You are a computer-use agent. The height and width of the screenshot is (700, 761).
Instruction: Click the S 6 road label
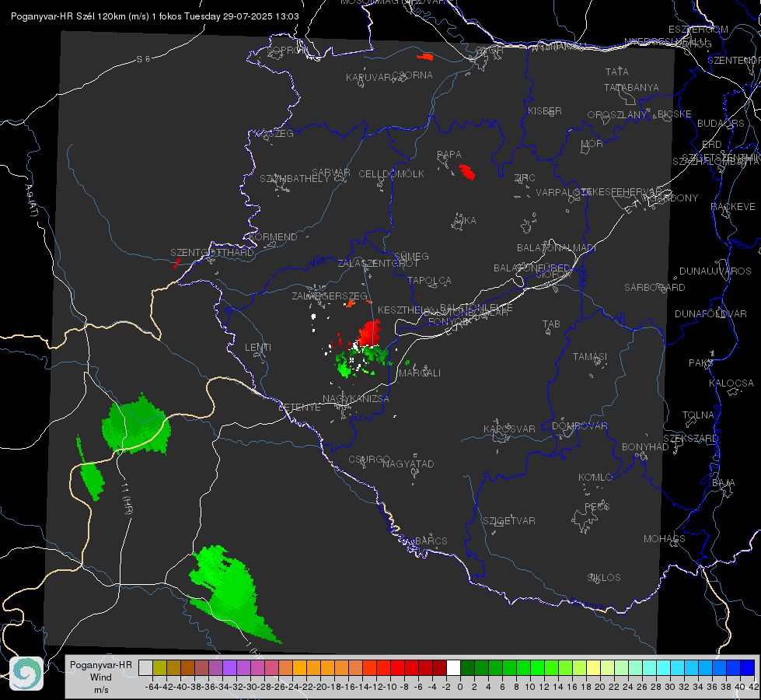pos(143,59)
